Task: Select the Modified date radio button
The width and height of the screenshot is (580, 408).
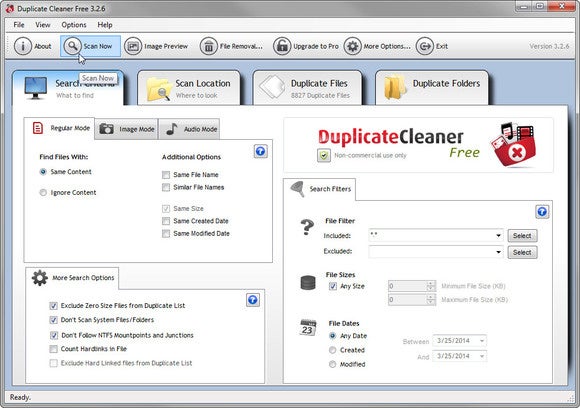Action: 333,364
